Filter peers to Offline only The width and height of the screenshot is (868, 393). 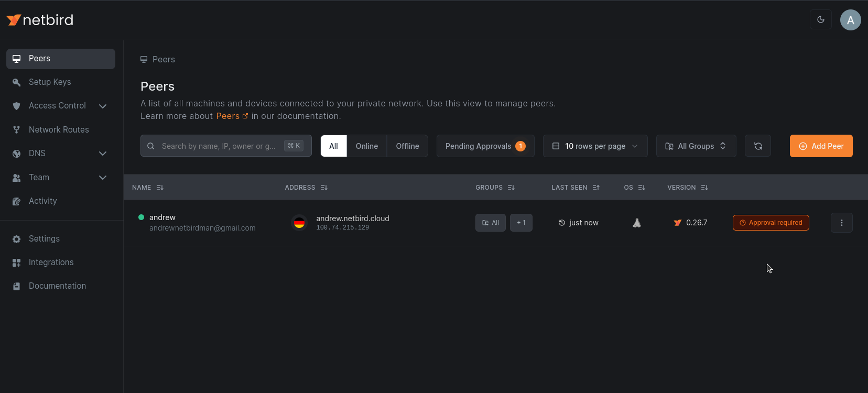point(407,146)
